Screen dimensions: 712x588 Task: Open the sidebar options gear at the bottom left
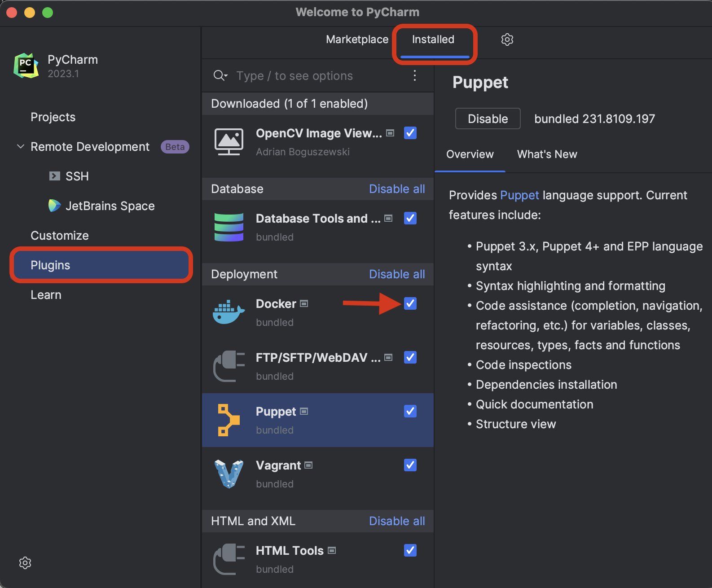(25, 563)
